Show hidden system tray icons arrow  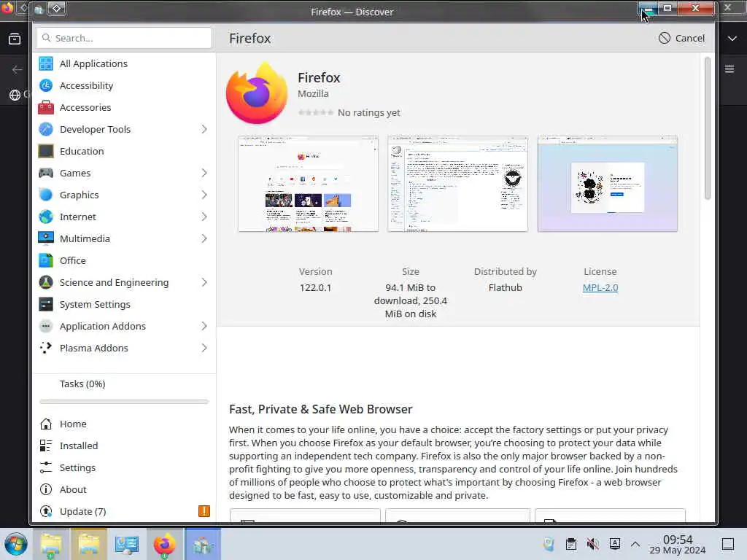[635, 544]
